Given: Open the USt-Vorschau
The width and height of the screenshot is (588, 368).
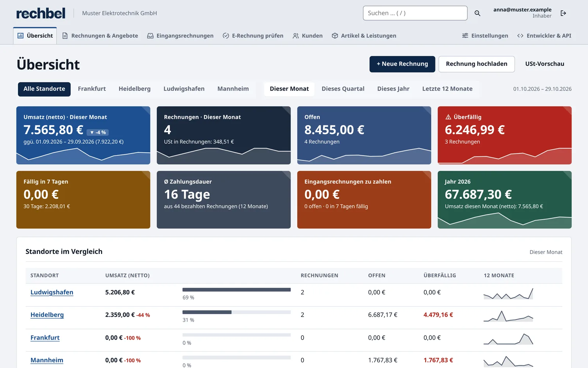Looking at the screenshot, I should click(x=545, y=64).
